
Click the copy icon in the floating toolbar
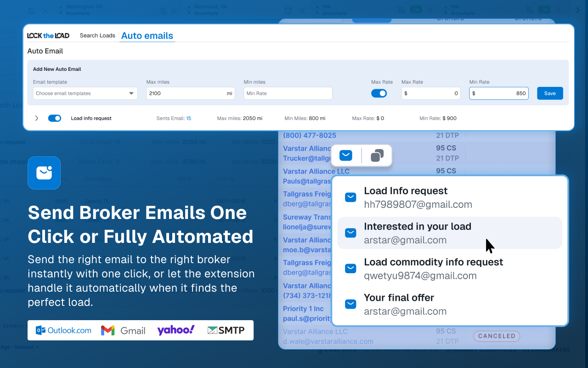(x=377, y=155)
